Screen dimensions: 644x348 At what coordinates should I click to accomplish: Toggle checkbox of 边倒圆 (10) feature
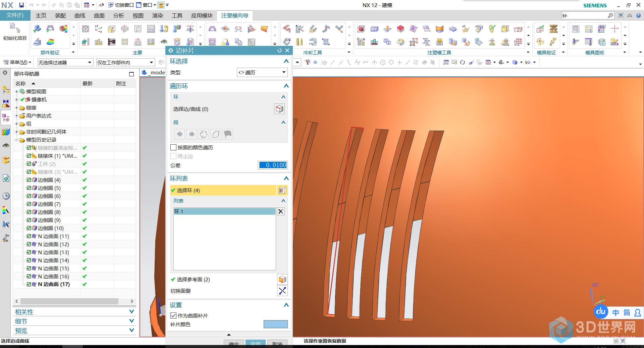(29, 228)
